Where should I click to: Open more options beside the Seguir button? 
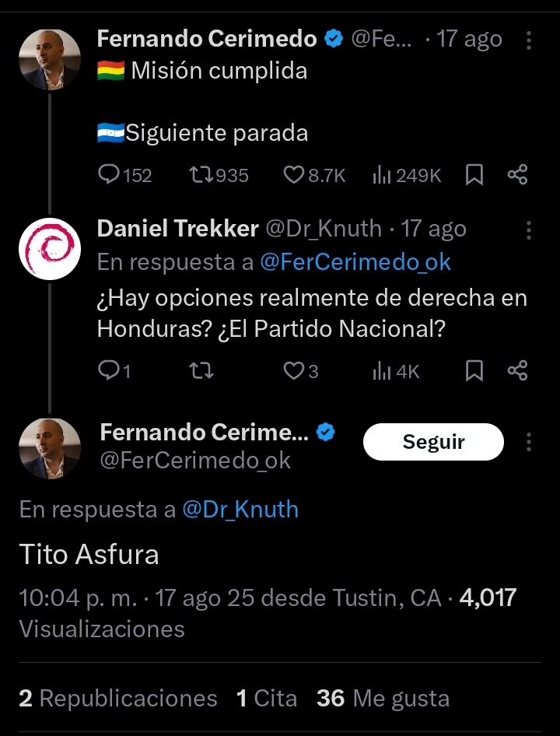pyautogui.click(x=529, y=443)
